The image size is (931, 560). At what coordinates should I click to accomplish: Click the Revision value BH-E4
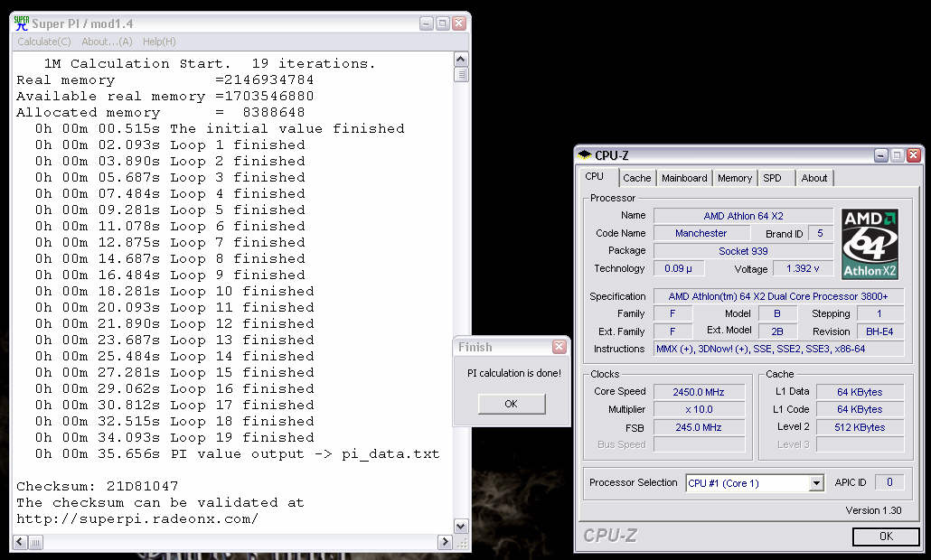pos(879,331)
